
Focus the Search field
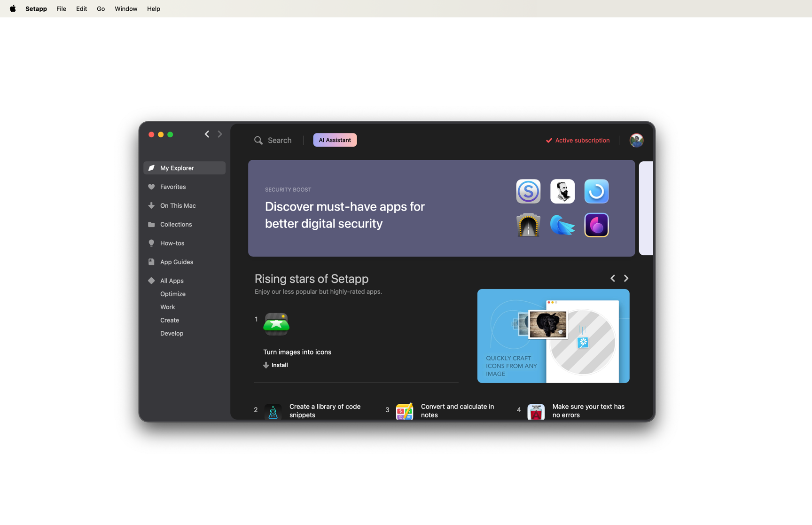280,140
